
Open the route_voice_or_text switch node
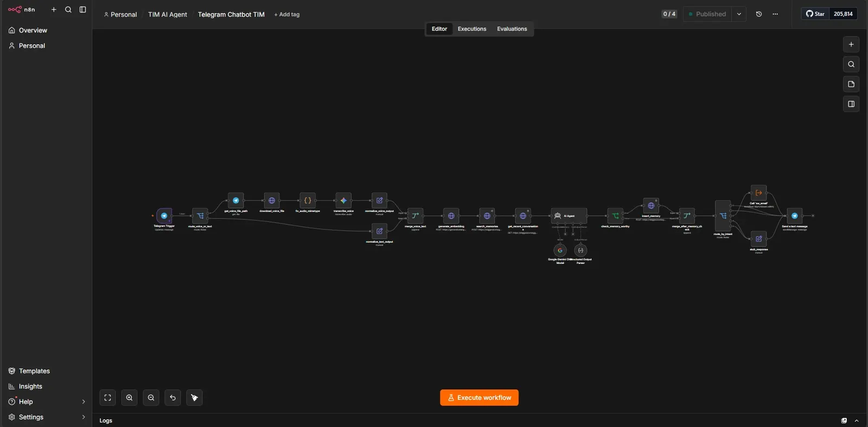click(x=200, y=216)
